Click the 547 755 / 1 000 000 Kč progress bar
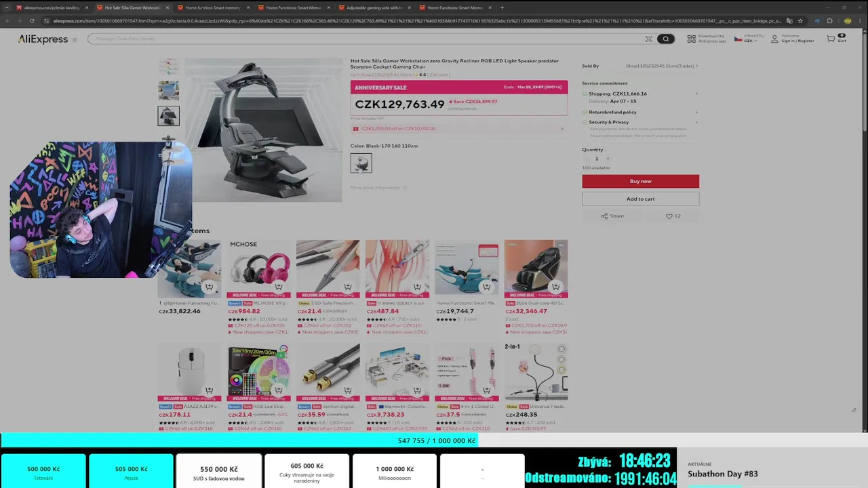The height and width of the screenshot is (488, 868). pyautogui.click(x=434, y=441)
